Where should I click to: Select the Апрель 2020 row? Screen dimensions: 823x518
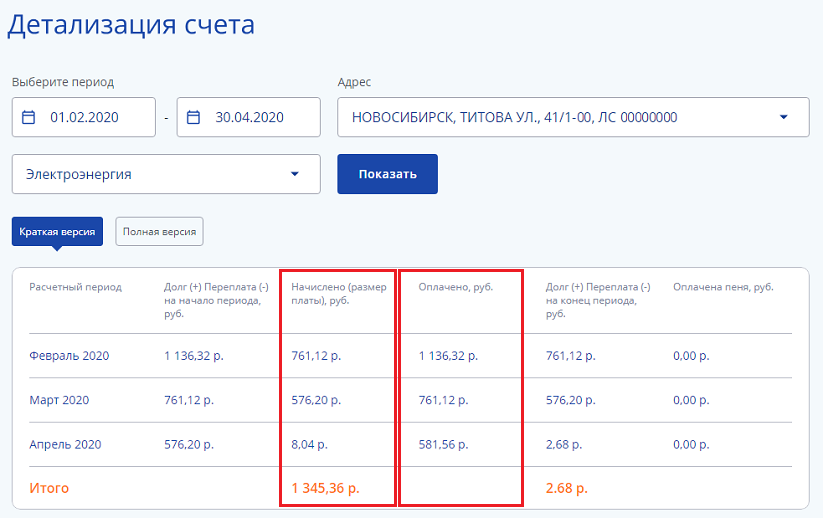[65, 444]
